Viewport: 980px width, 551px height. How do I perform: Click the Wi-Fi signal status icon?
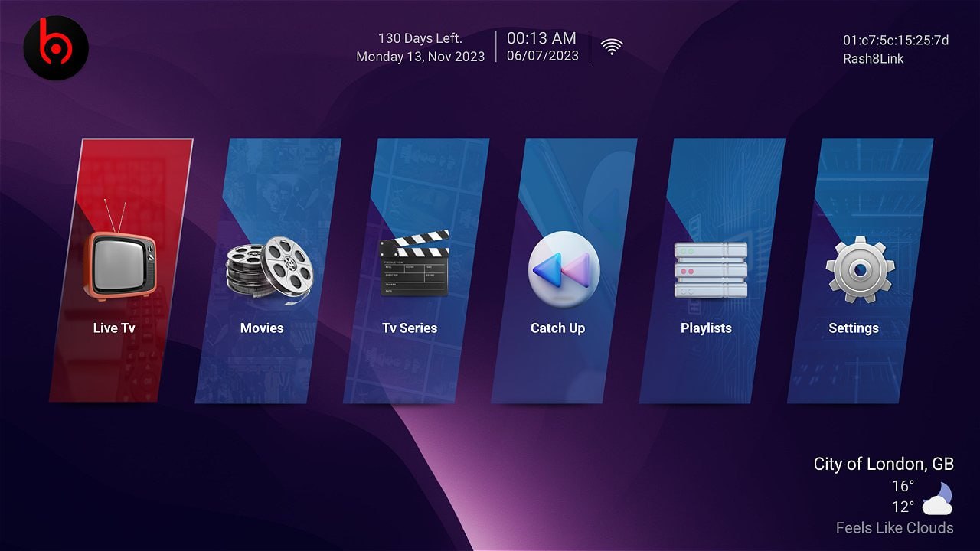pos(611,47)
